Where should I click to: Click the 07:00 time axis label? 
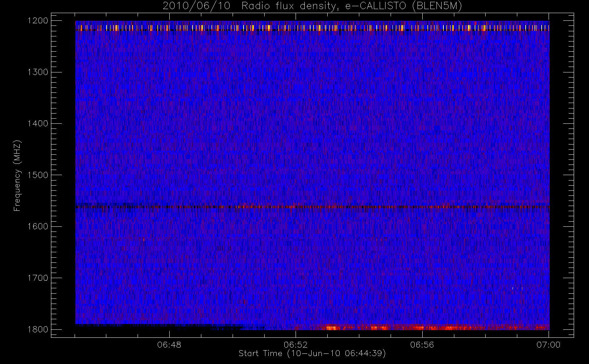pos(549,345)
